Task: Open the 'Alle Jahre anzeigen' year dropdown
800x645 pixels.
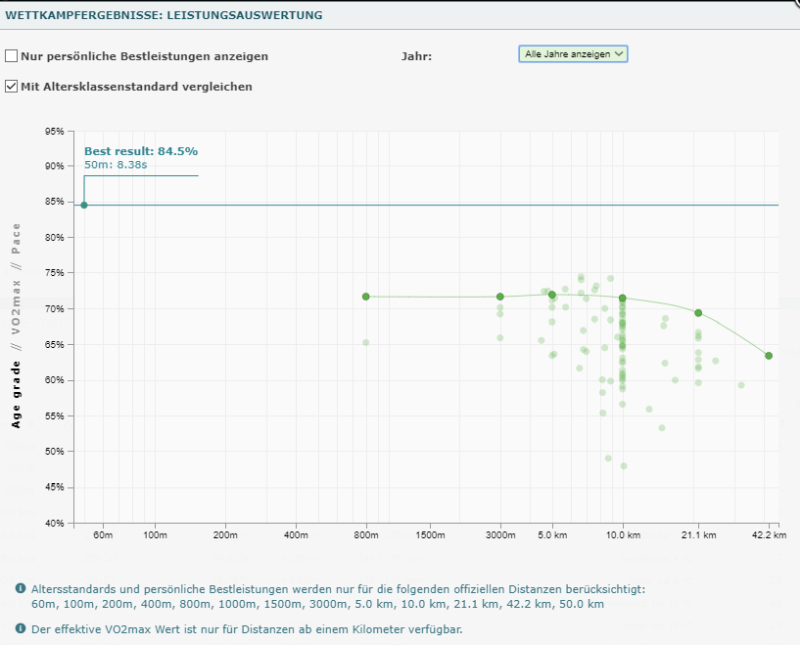Action: (573, 54)
